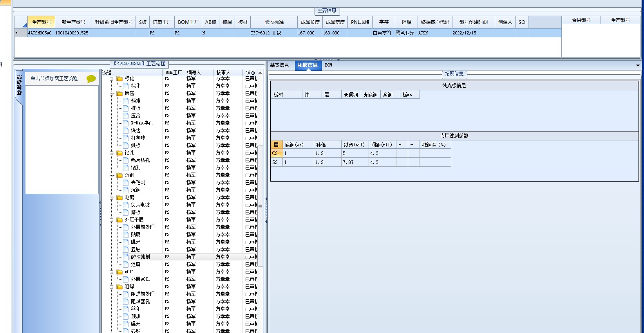This screenshot has height=333, width=644.
Task: Click the document icon beside 烘板
Action: click(x=126, y=145)
